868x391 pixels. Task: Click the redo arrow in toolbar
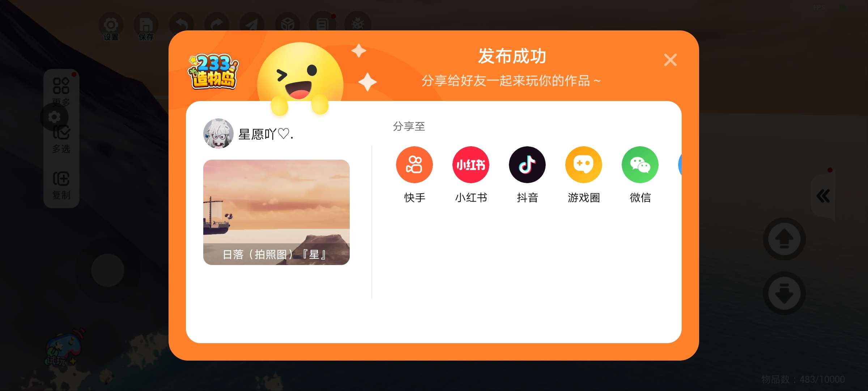tap(216, 25)
